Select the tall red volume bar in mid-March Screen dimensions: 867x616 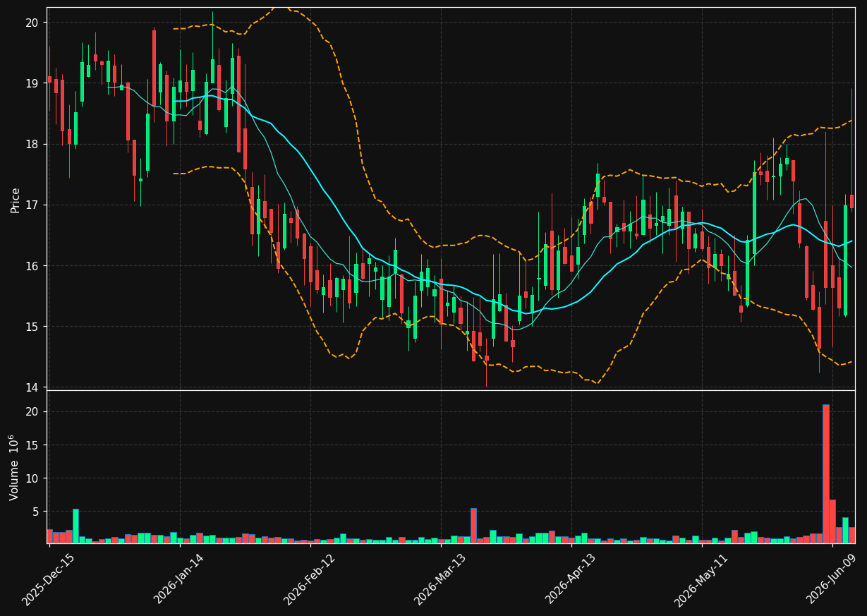[473, 526]
